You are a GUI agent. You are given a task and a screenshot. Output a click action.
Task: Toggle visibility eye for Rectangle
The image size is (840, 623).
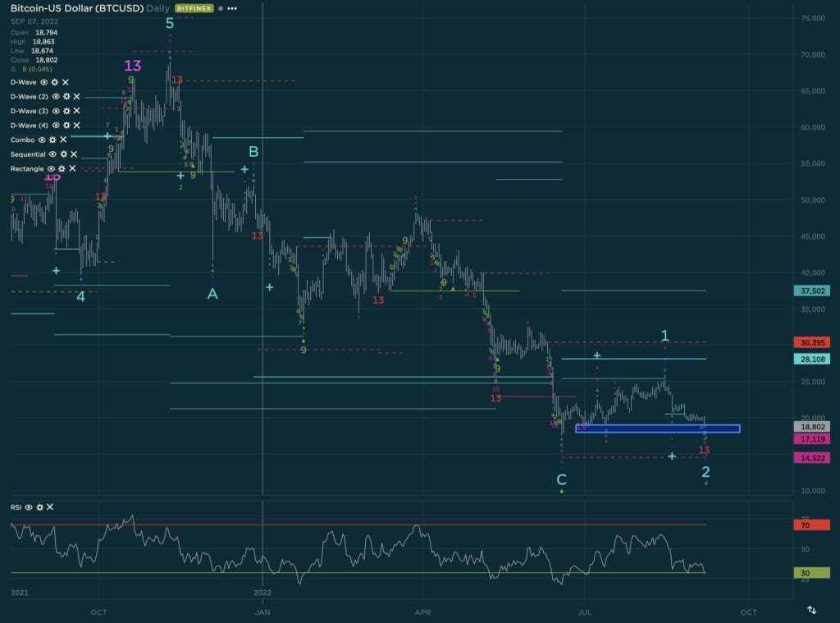point(51,168)
